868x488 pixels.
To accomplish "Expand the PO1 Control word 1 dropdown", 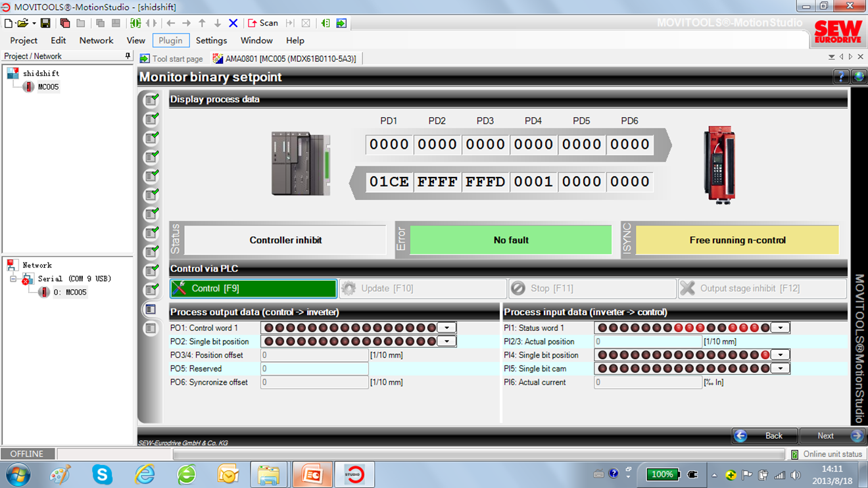I will (x=447, y=328).
